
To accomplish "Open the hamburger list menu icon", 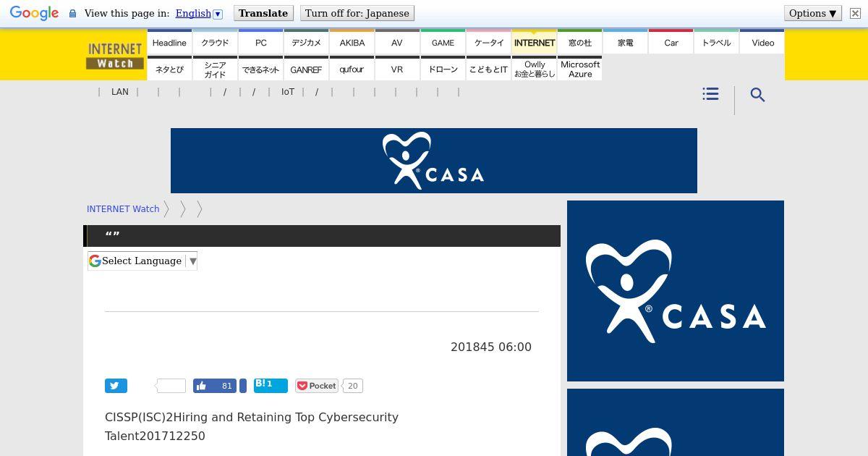I will pyautogui.click(x=710, y=94).
